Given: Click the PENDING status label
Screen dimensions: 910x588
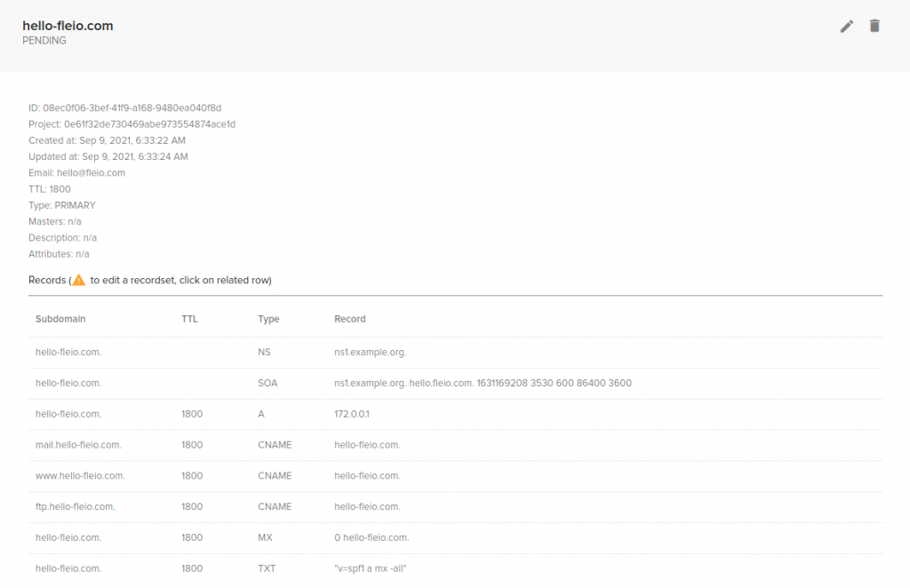Looking at the screenshot, I should (44, 41).
